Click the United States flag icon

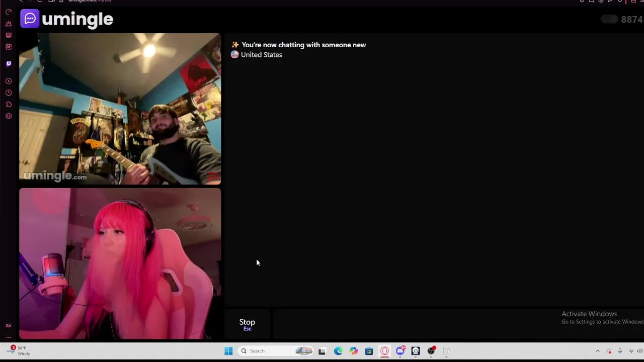coord(234,55)
